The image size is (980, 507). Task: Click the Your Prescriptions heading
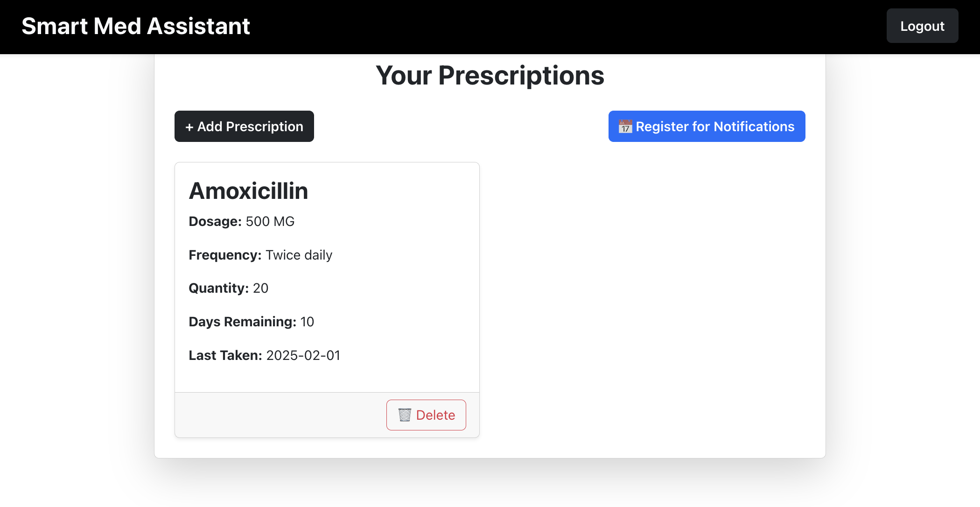(490, 76)
